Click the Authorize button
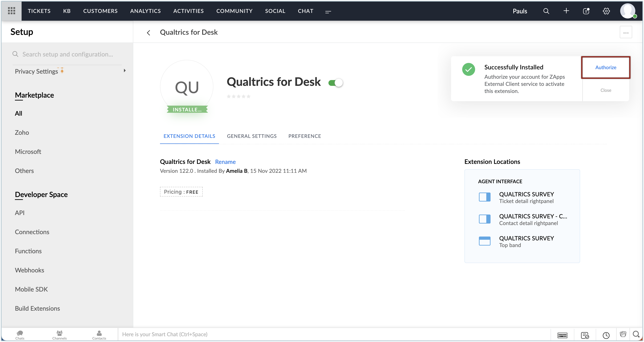Screen dimensions: 644x342 [x=606, y=67]
